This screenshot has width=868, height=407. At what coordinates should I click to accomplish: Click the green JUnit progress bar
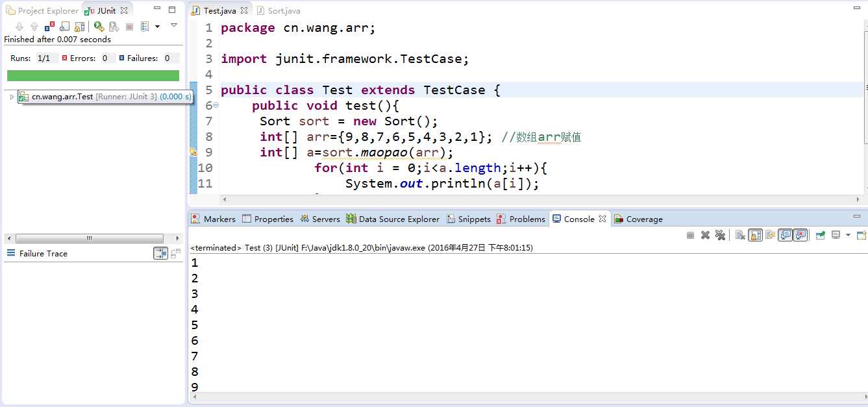(93, 75)
